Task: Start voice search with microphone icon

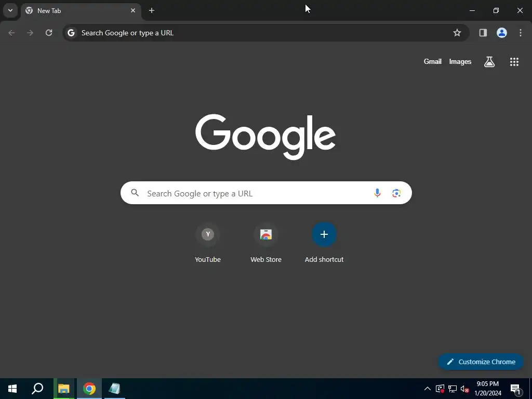Action: 377,193
